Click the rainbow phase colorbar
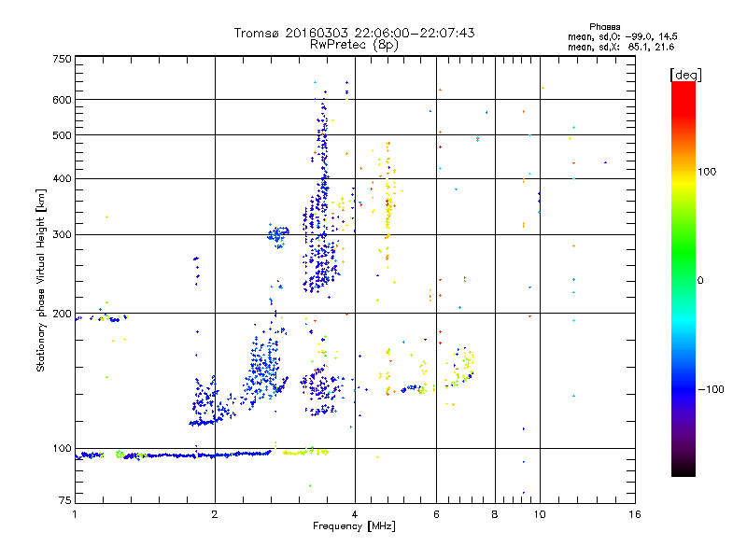Screen dimensions: 747x560 point(684,278)
